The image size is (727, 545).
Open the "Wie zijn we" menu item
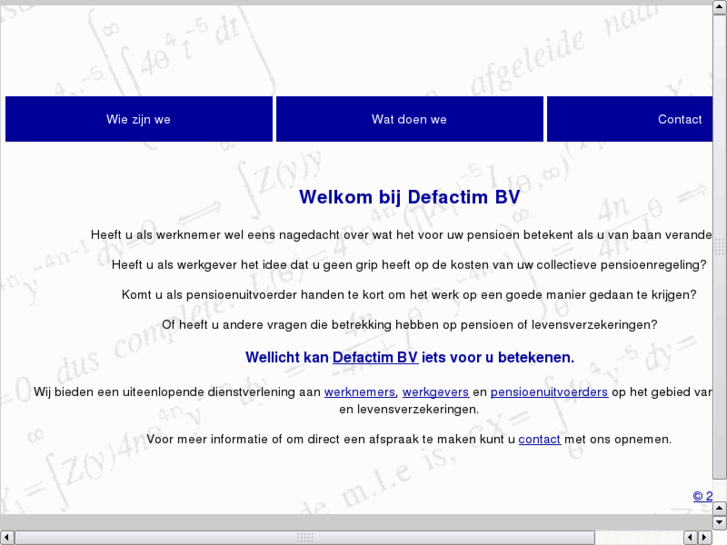point(139,119)
